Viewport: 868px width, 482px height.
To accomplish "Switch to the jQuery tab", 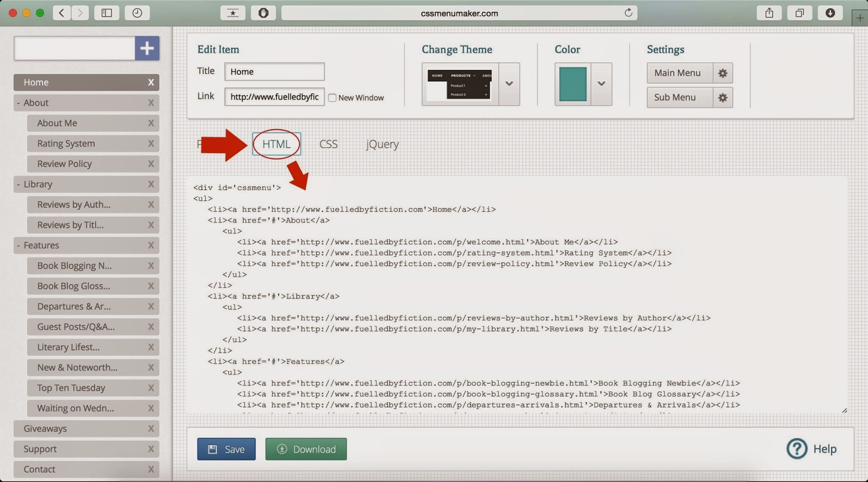I will coord(382,144).
